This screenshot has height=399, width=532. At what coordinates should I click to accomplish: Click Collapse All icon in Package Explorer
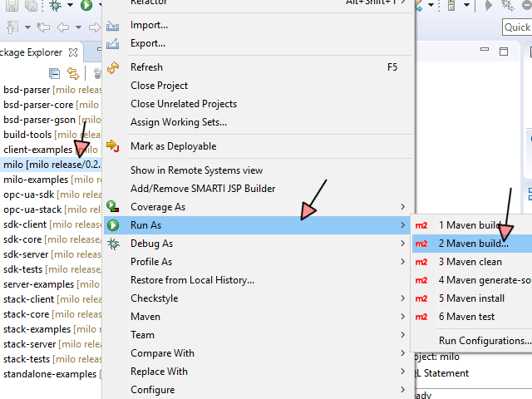(55, 73)
